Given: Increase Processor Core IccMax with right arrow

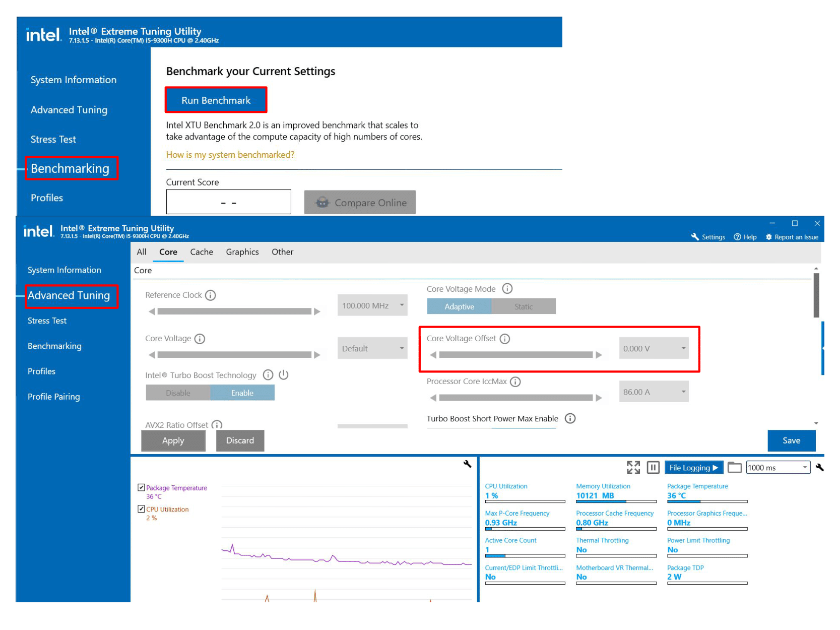Looking at the screenshot, I should coord(599,398).
